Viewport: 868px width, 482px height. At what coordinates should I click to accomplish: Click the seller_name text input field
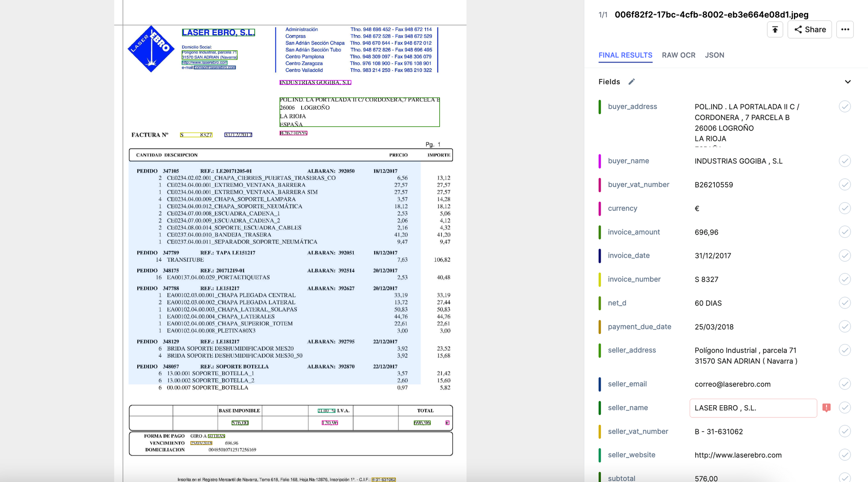click(x=753, y=408)
